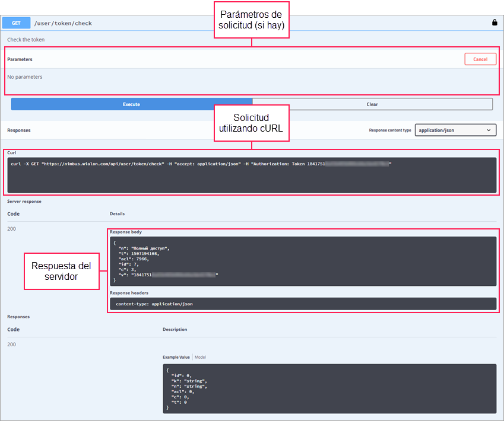Click the documented response code 200

[x=11, y=345]
